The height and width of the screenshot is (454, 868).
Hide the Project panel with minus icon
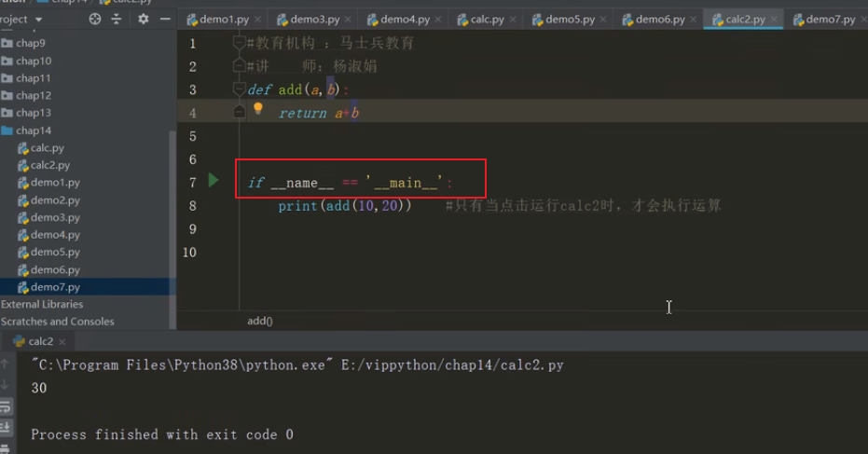pos(165,20)
